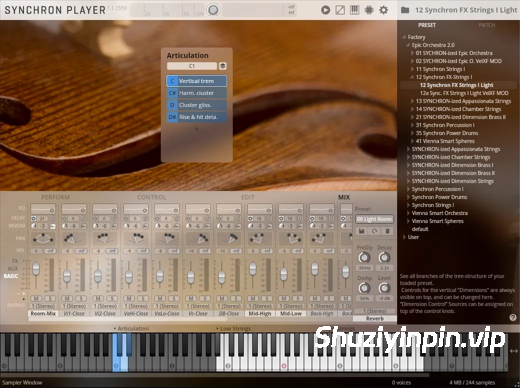Click the DB-Close channel pan display
This screenshot has height=388, width=520.
tap(229, 238)
